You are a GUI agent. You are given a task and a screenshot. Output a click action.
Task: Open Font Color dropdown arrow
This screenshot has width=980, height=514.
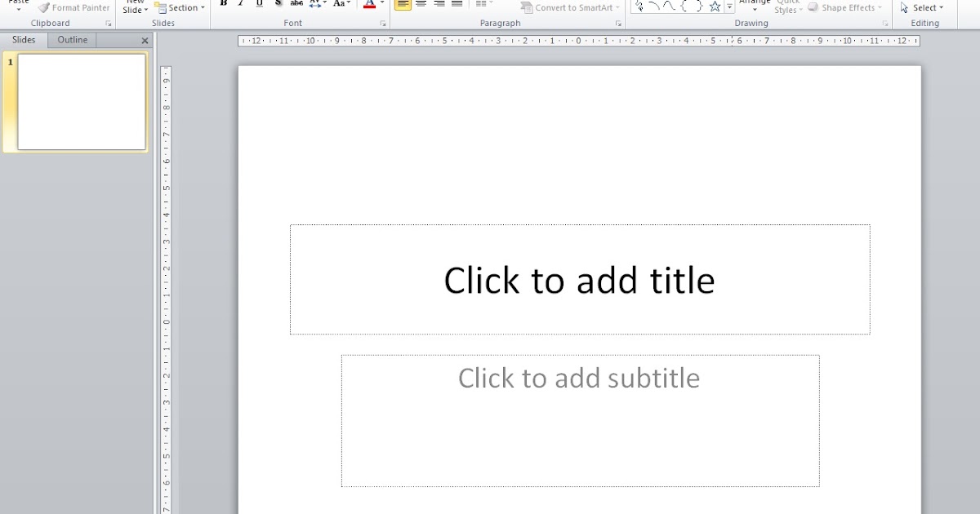click(x=381, y=3)
